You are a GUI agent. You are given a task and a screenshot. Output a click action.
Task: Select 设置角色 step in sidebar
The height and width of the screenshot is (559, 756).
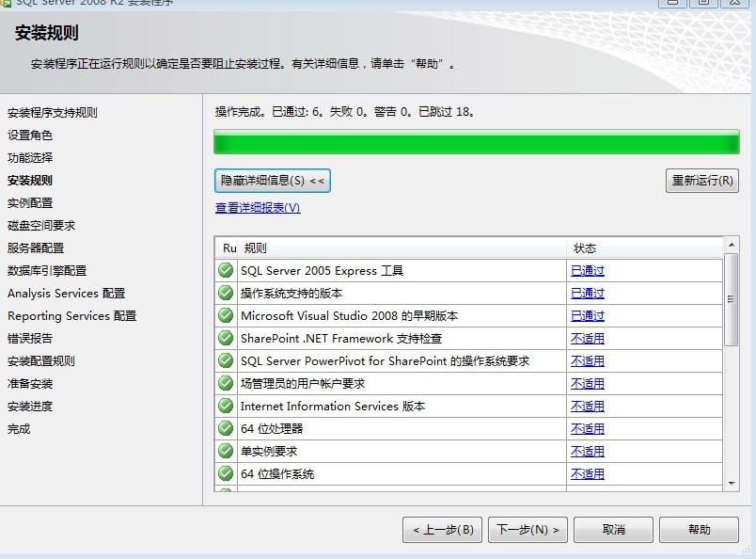[x=30, y=136]
